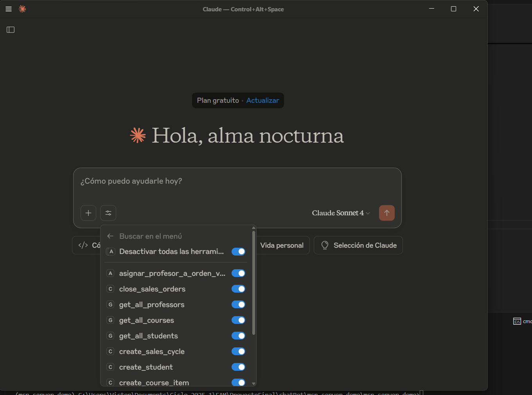Disable the create_student tool switch
The height and width of the screenshot is (395, 532).
[x=238, y=367]
